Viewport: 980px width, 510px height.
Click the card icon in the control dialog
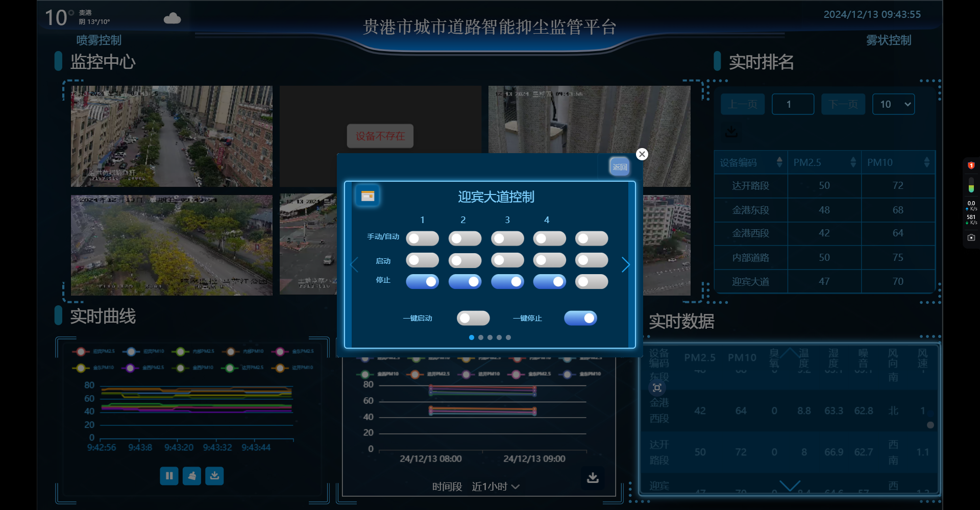pyautogui.click(x=367, y=196)
